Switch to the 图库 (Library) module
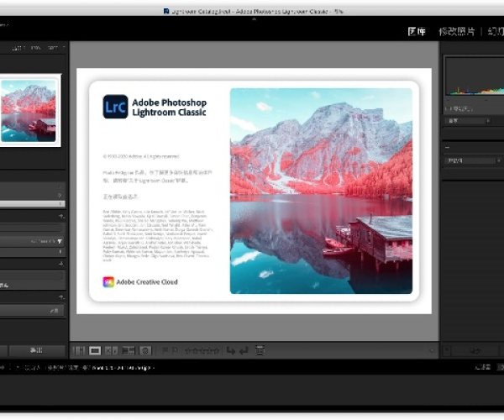The width and height of the screenshot is (504, 420). tap(417, 31)
